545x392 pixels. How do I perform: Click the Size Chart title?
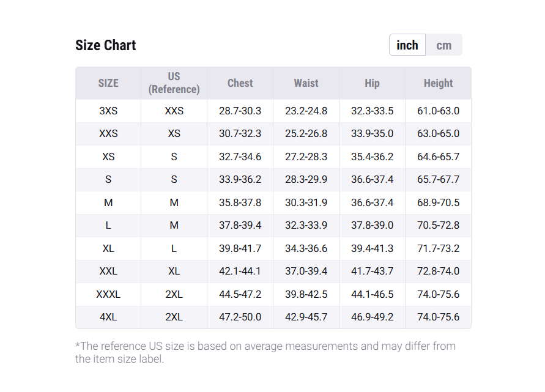click(x=106, y=45)
